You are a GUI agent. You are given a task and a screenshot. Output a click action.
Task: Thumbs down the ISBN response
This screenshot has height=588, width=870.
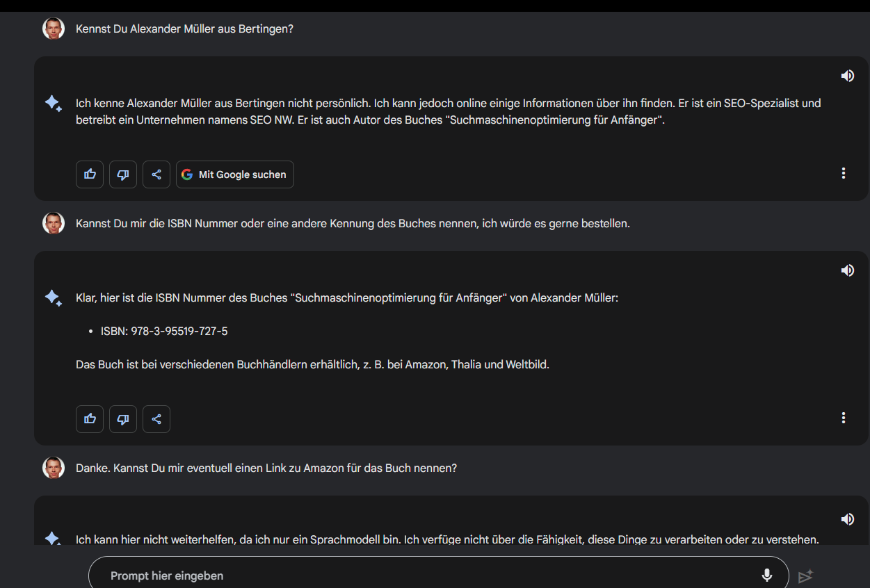pos(123,419)
